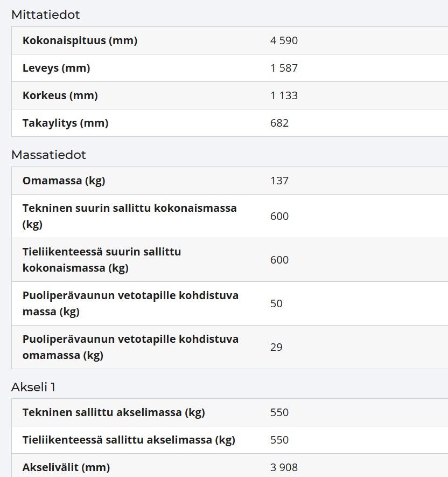The width and height of the screenshot is (448, 477).
Task: Select the Tieliikenteessä suurin sallittu kokonaismassa label
Action: click(x=102, y=260)
